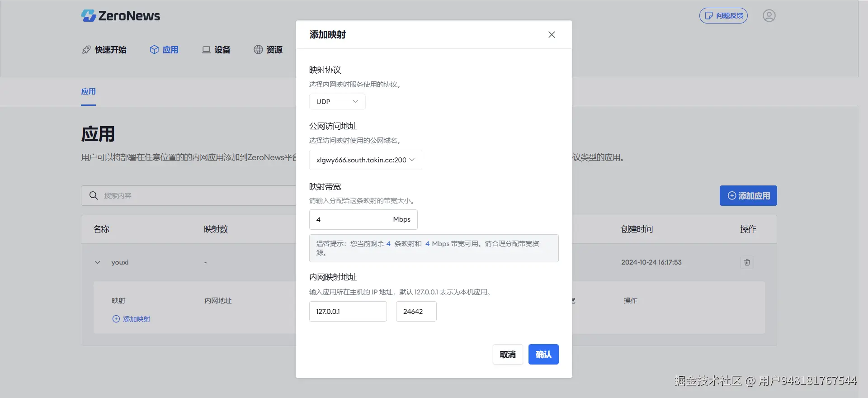Open the 快速开始 menu item

[104, 50]
